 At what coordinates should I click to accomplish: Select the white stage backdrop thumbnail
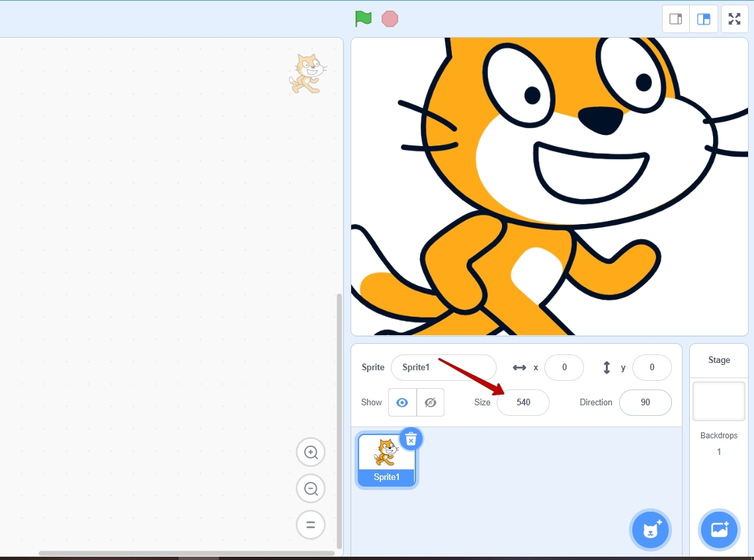point(719,401)
